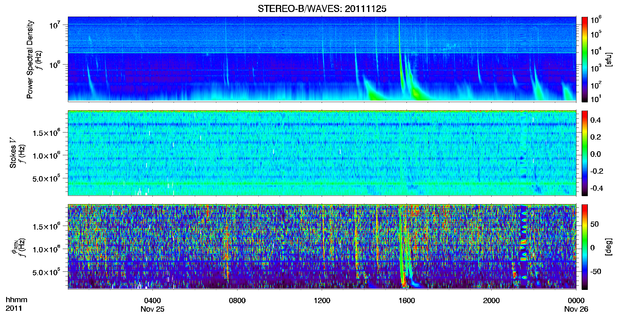644x332 pixels.
Task: Click the 1.5×10^6 tick of Stokes V panel
Action: tap(46, 133)
